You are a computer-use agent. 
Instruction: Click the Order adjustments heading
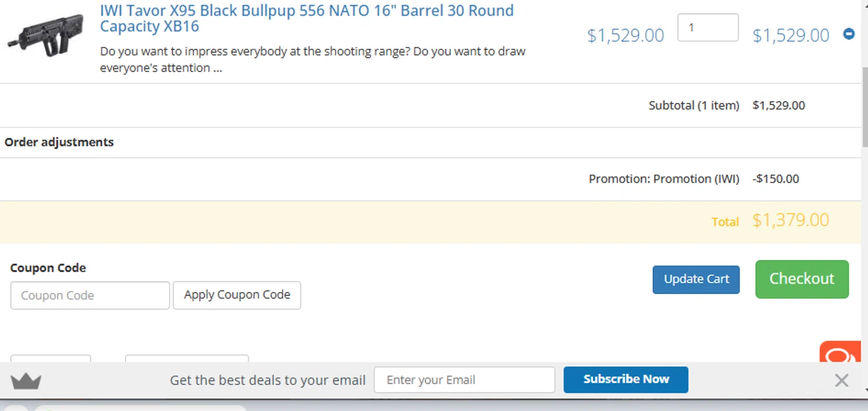pyautogui.click(x=59, y=142)
